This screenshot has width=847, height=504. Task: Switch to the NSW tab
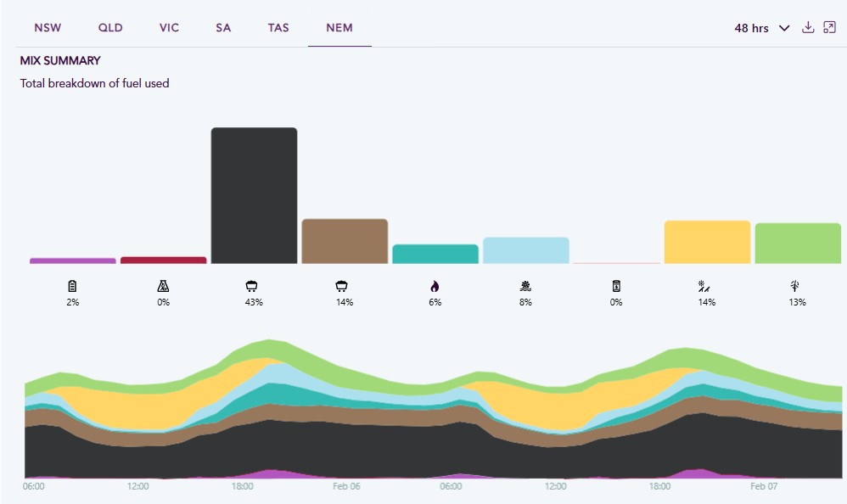tap(48, 27)
